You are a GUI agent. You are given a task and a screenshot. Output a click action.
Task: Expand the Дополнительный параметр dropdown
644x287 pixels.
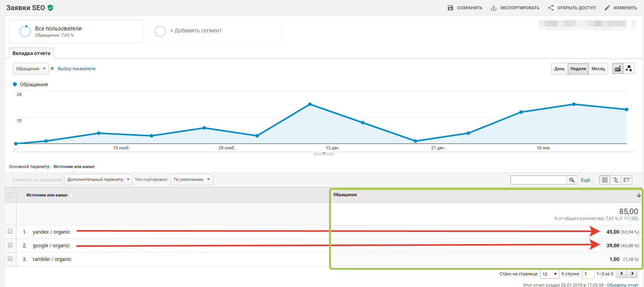(x=98, y=180)
